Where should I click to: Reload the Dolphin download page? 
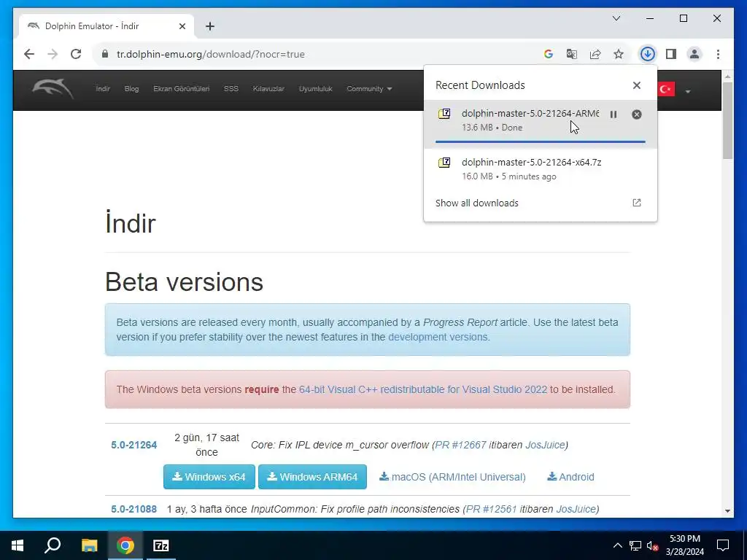tap(76, 54)
